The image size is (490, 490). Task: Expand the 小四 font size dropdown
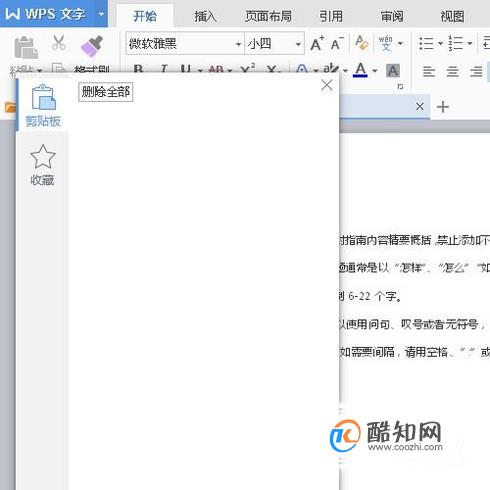[298, 44]
